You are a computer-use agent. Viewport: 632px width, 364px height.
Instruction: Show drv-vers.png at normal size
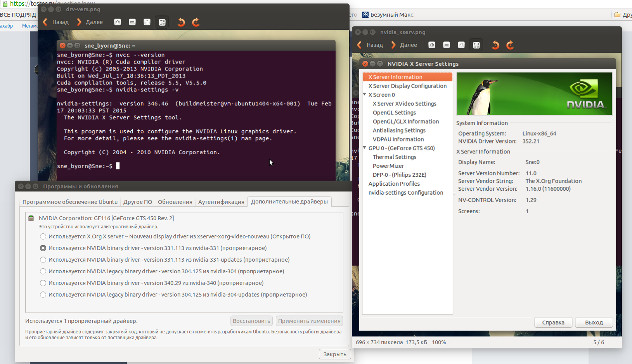pos(147,22)
